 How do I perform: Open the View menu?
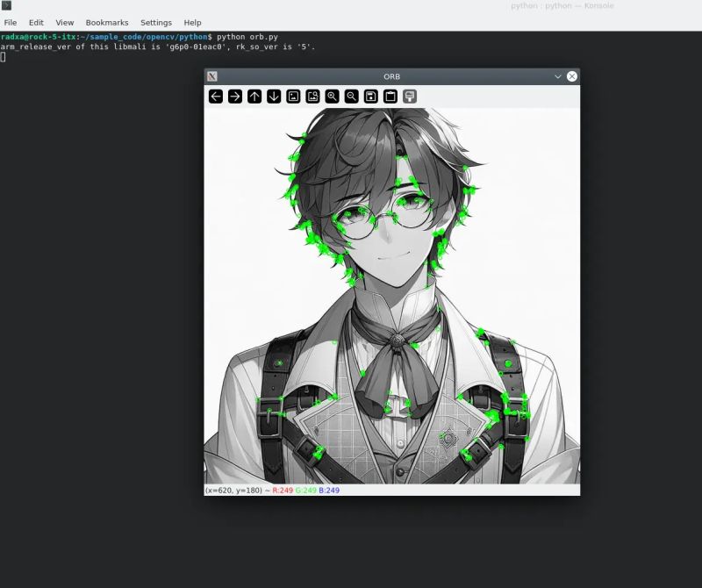click(64, 22)
